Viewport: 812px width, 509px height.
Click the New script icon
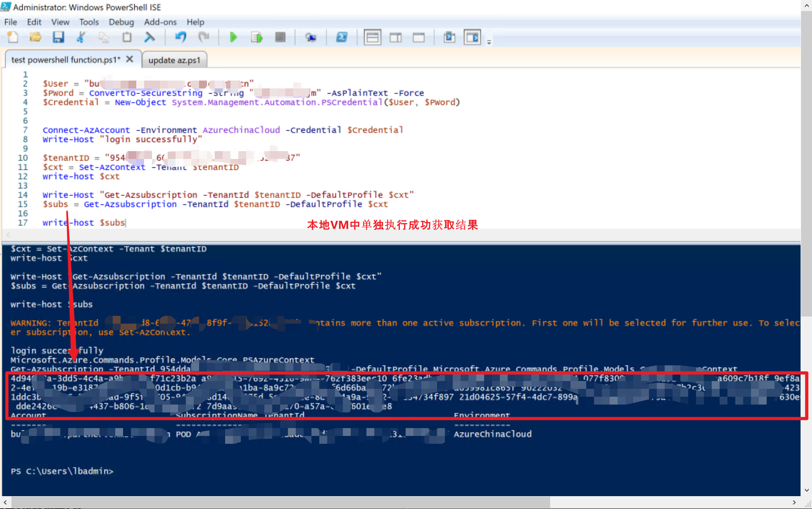13,37
